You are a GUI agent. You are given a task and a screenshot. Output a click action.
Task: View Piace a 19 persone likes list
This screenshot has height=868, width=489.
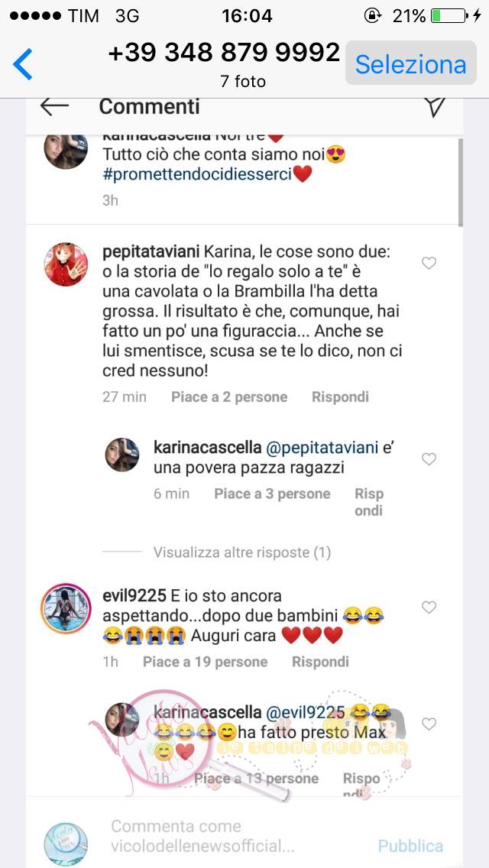[x=205, y=662]
